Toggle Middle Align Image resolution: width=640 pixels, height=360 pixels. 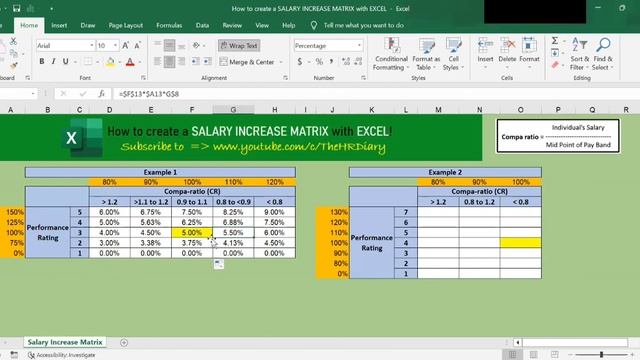[169, 45]
